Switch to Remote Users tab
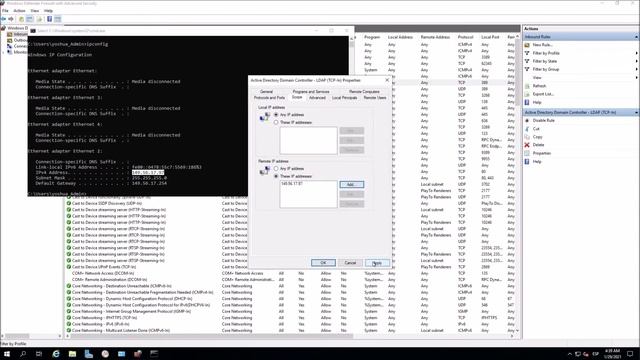Image resolution: width=640 pixels, height=360 pixels. [375, 98]
